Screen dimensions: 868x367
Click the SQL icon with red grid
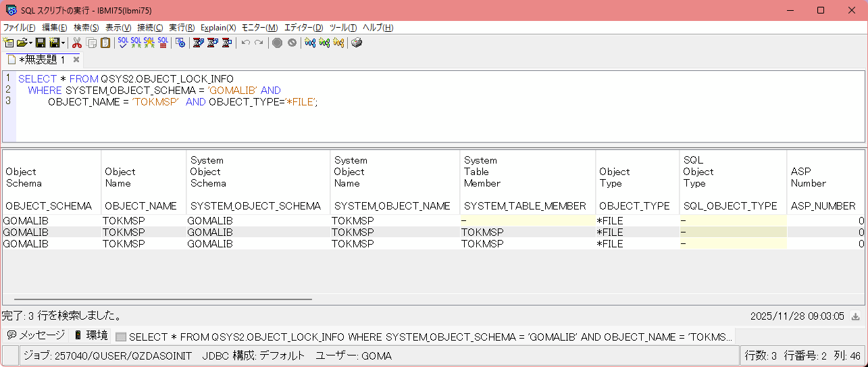tap(163, 43)
